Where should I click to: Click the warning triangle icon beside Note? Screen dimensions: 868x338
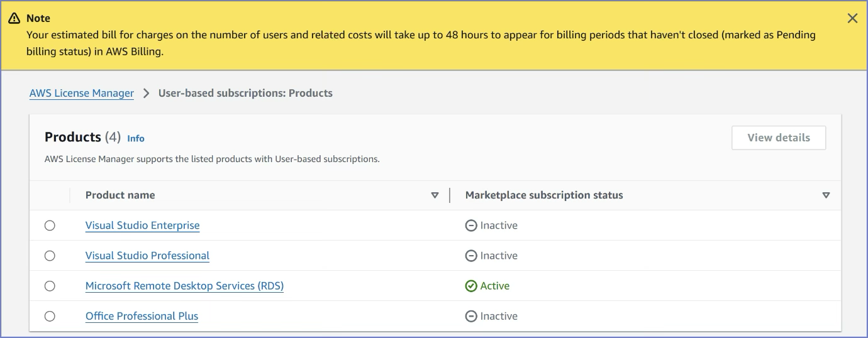(14, 18)
